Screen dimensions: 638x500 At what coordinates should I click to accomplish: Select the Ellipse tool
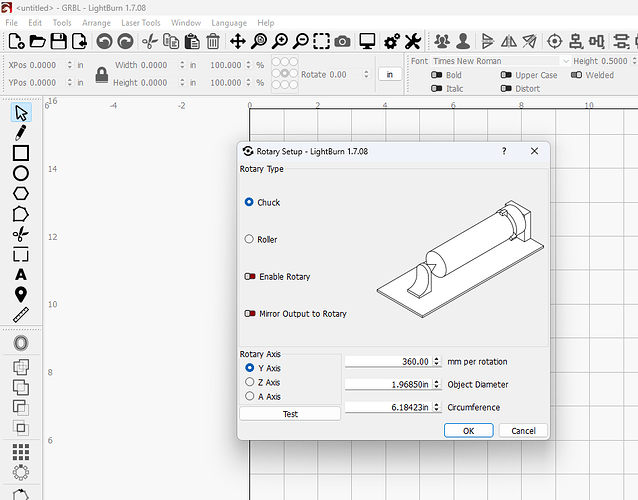pyautogui.click(x=21, y=173)
